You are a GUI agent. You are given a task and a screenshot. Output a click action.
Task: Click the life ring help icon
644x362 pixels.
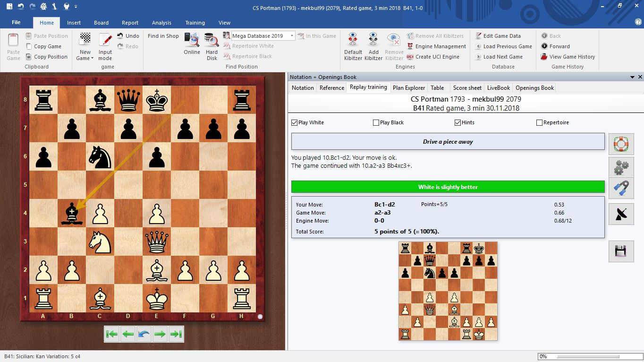pyautogui.click(x=621, y=144)
